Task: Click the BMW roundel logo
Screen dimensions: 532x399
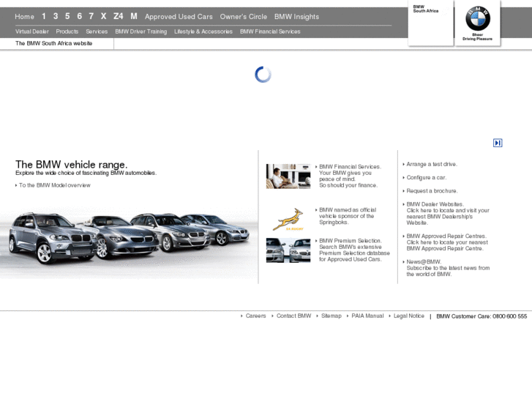Action: [477, 18]
